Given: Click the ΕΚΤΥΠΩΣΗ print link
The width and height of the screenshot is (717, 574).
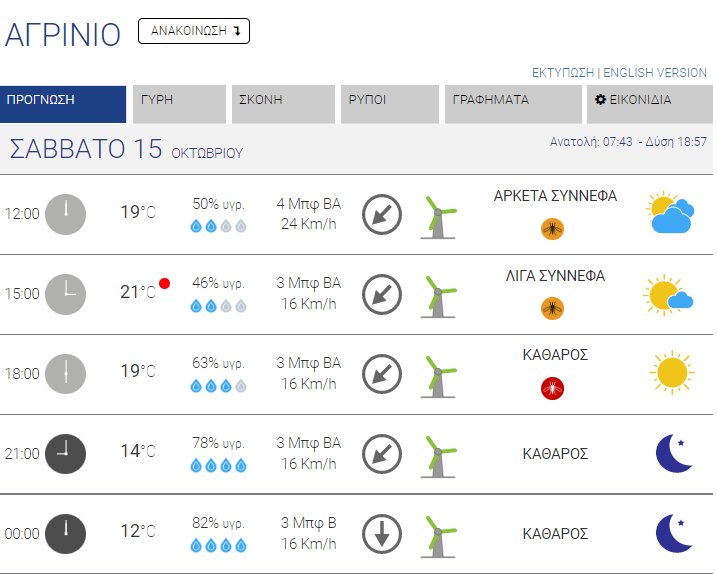Looking at the screenshot, I should click(x=562, y=73).
